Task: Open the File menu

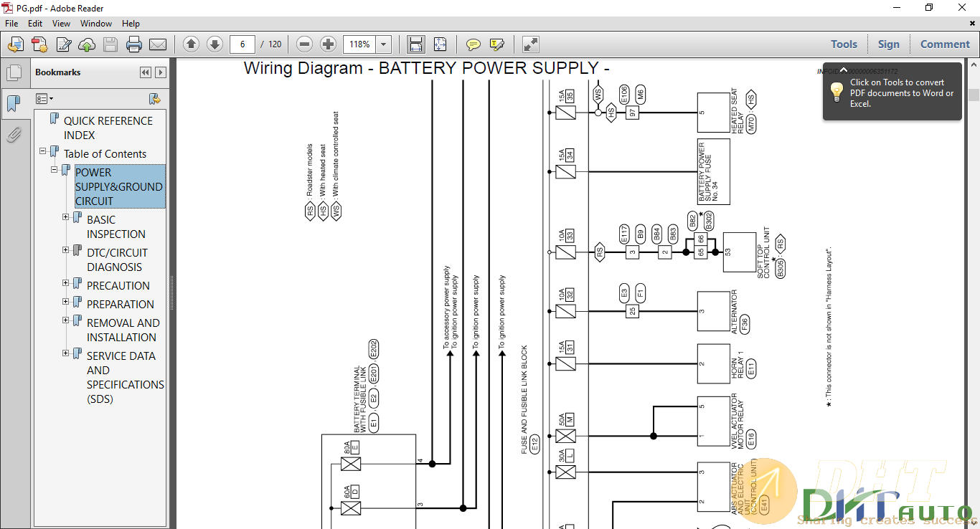Action: coord(11,24)
